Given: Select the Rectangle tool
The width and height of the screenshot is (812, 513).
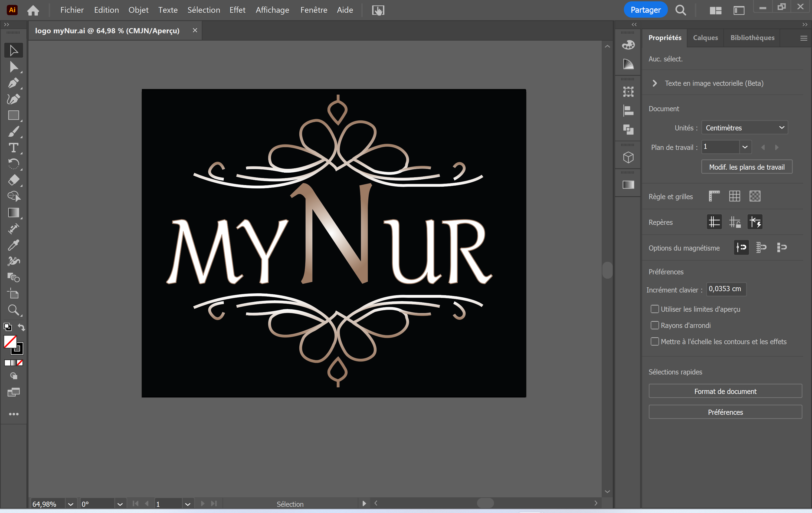Looking at the screenshot, I should 14,115.
